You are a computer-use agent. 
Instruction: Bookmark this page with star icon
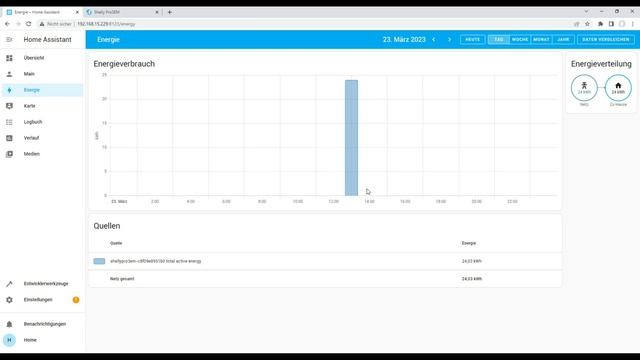[x=587, y=24]
